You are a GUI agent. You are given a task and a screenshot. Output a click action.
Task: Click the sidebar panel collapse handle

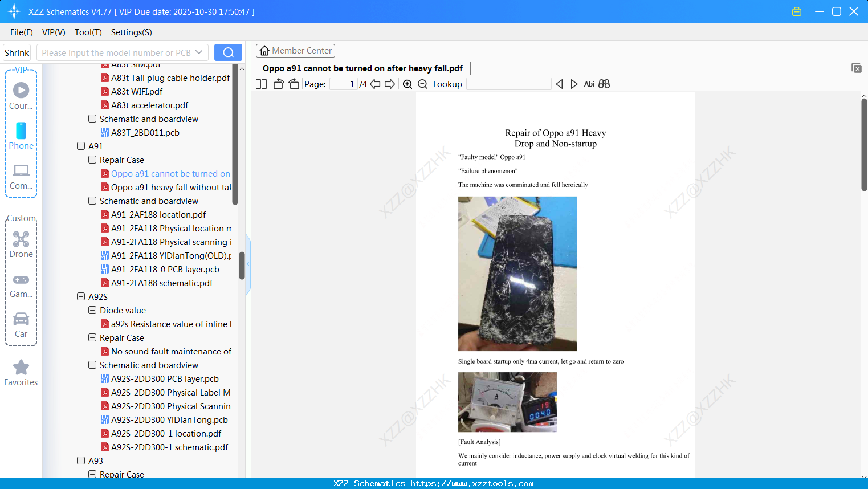(248, 263)
